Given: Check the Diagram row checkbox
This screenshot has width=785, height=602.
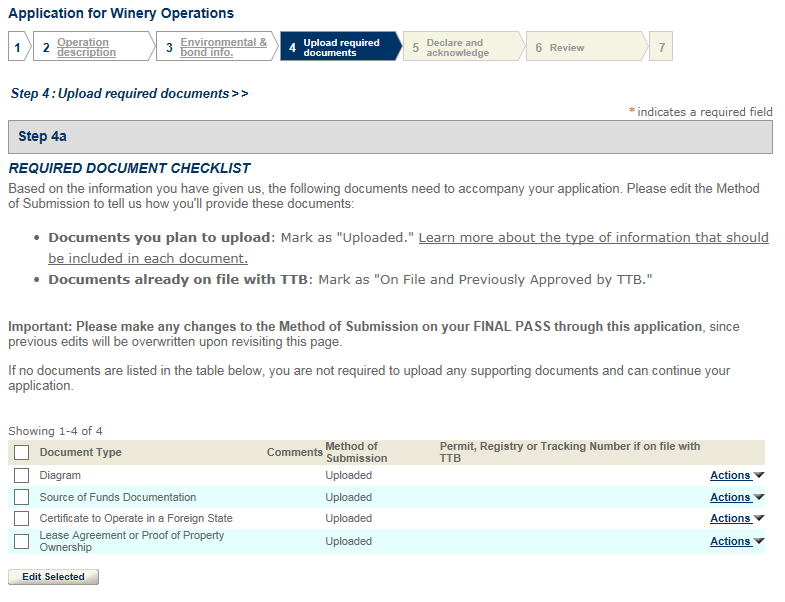Looking at the screenshot, I should [22, 476].
